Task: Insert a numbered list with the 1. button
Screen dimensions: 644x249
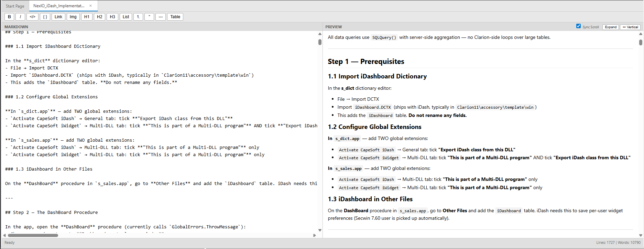Action: pos(138,17)
